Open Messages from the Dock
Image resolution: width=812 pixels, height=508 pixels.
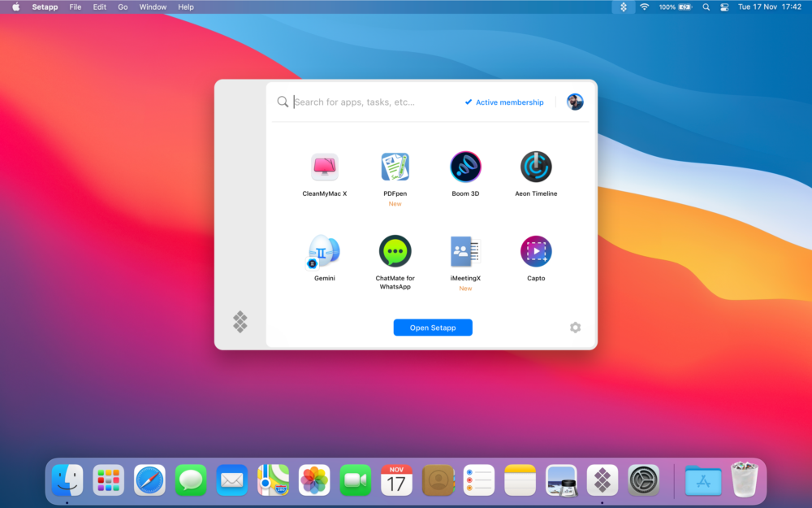191,480
